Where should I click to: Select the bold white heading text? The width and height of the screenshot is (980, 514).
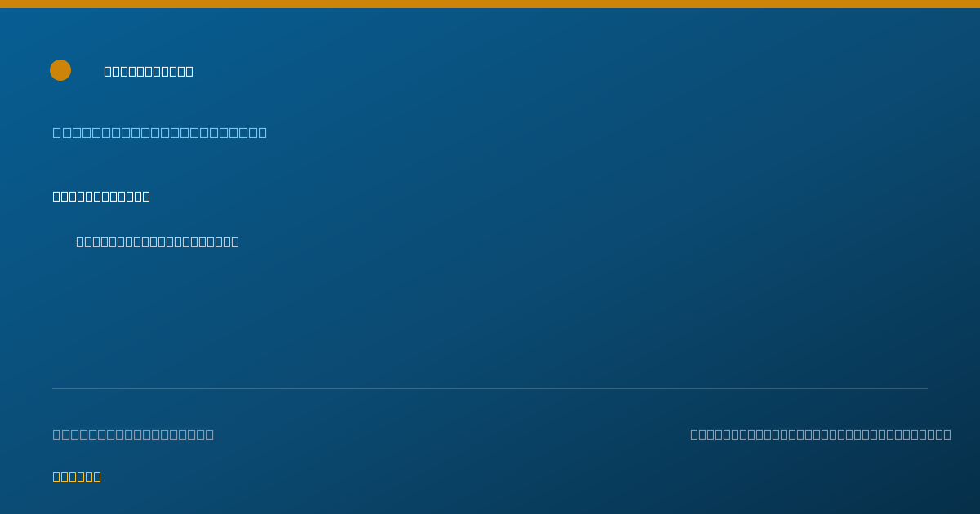[x=101, y=196]
